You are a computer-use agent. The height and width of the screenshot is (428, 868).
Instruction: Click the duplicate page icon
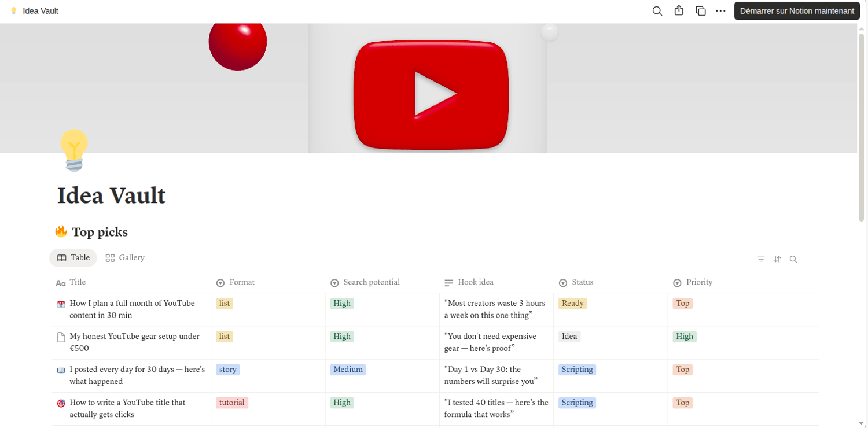click(x=701, y=11)
